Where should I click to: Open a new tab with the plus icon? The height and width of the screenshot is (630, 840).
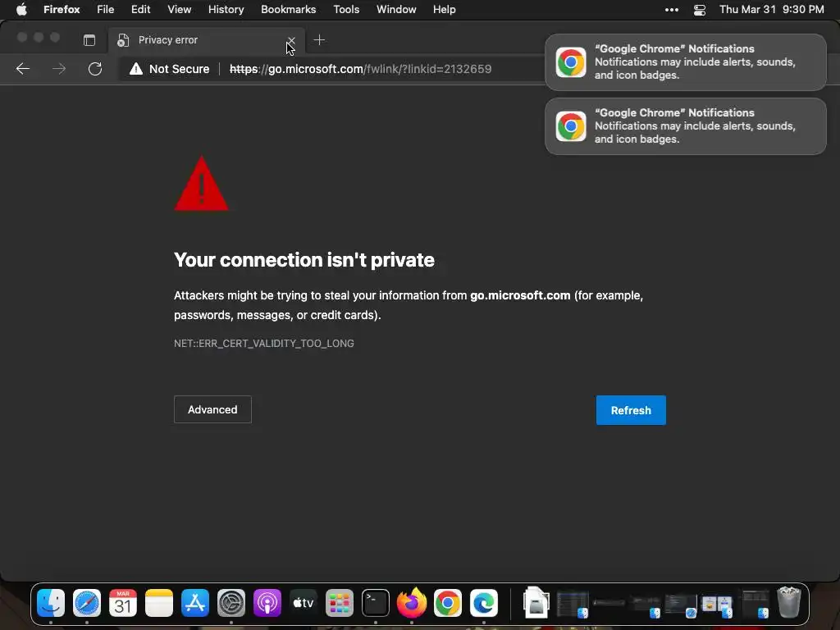tap(319, 40)
